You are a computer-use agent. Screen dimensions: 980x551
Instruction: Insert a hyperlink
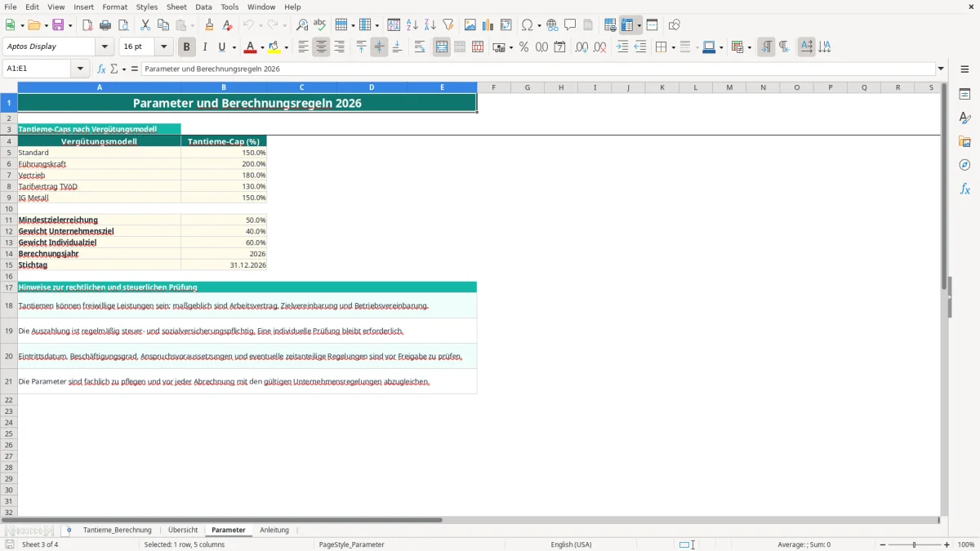[x=552, y=25]
